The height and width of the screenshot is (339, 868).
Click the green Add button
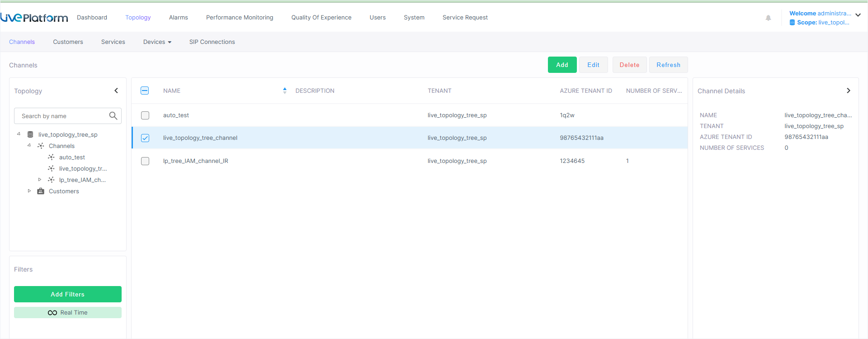click(562, 65)
